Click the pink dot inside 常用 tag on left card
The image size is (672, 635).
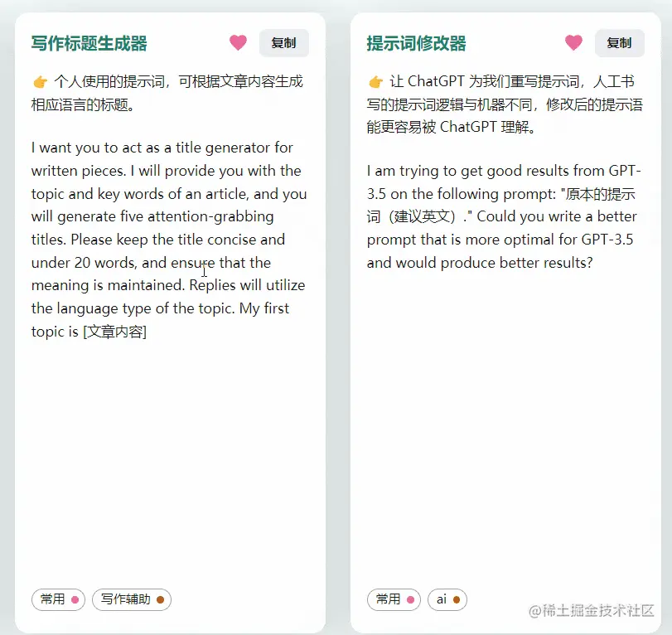pos(75,599)
